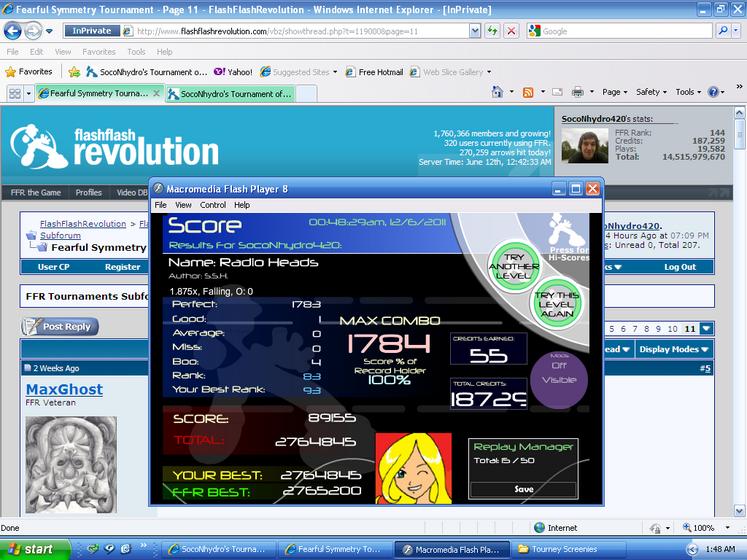The width and height of the screenshot is (747, 560).
Task: Click the Read Mail icon
Action: 557,92
